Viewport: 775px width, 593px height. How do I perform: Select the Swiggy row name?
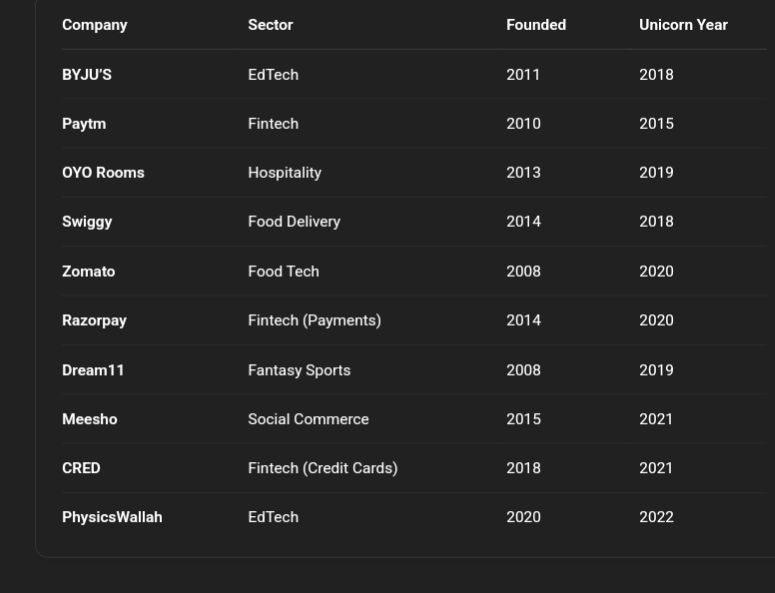pos(87,222)
